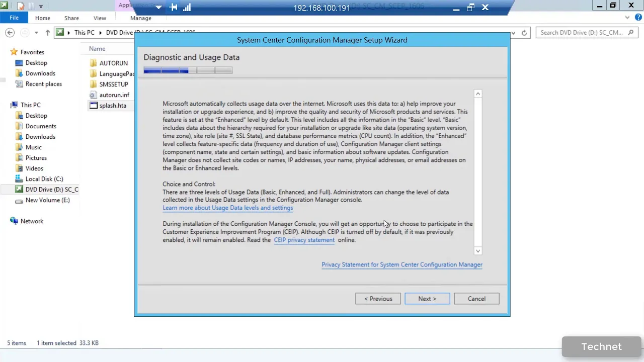The width and height of the screenshot is (644, 362).
Task: Open Documents under This PC
Action: click(x=41, y=126)
